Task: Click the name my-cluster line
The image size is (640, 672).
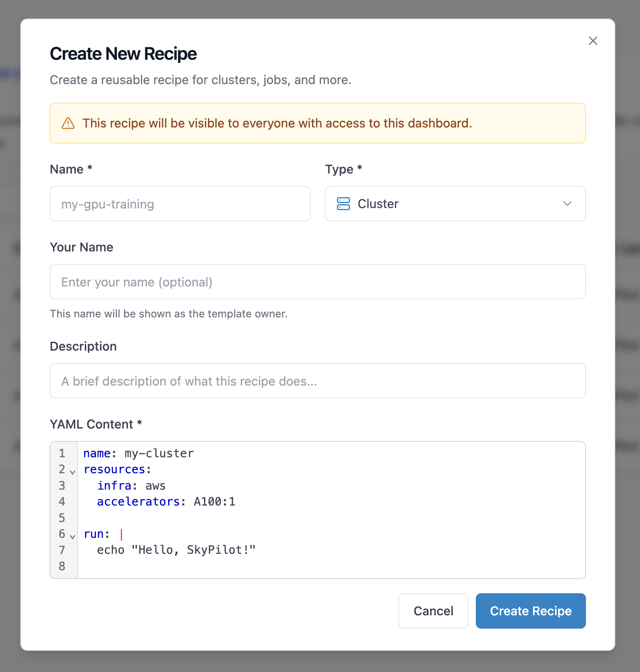Action: coord(138,453)
